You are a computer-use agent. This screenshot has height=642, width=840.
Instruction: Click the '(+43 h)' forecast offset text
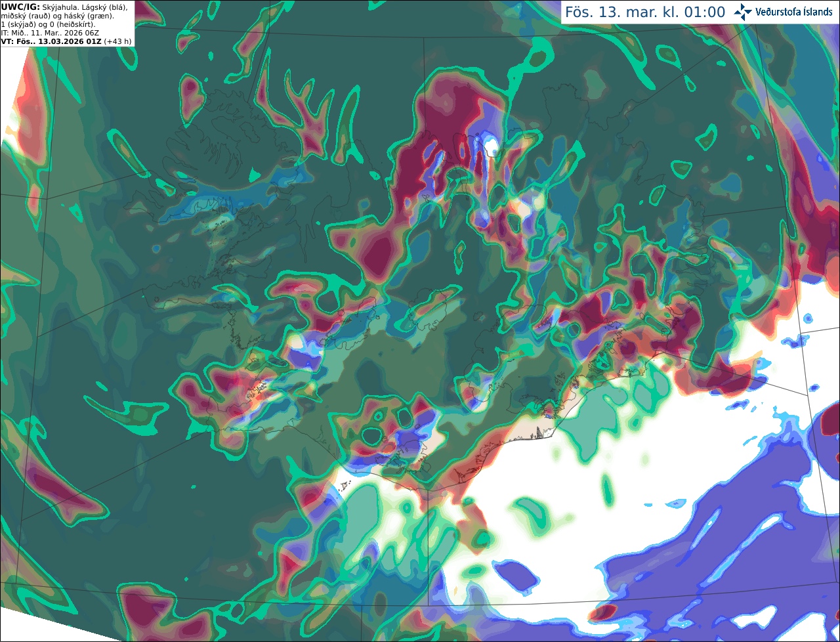tap(117, 41)
